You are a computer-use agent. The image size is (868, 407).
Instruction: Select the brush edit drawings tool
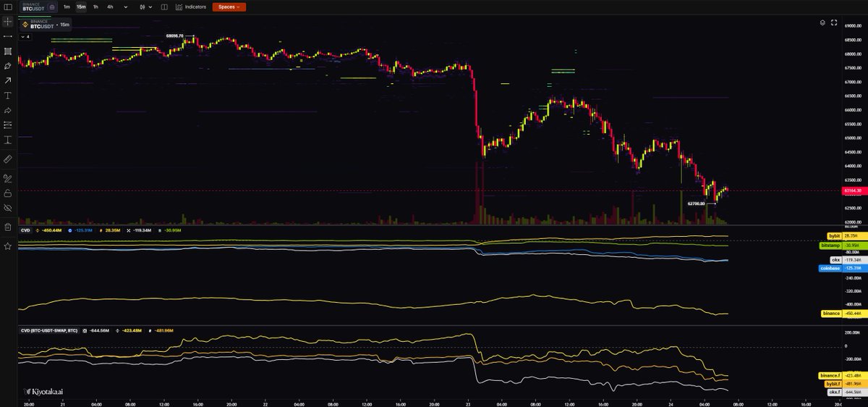[x=7, y=177]
